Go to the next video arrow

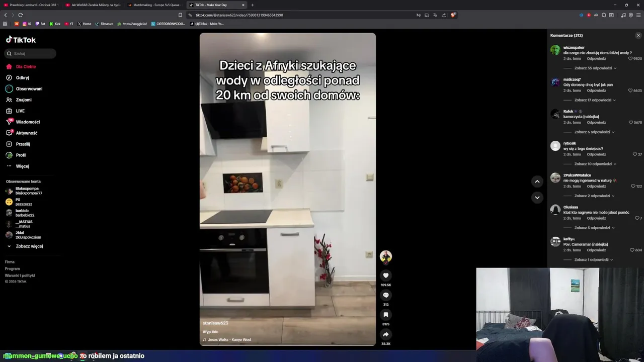(537, 198)
